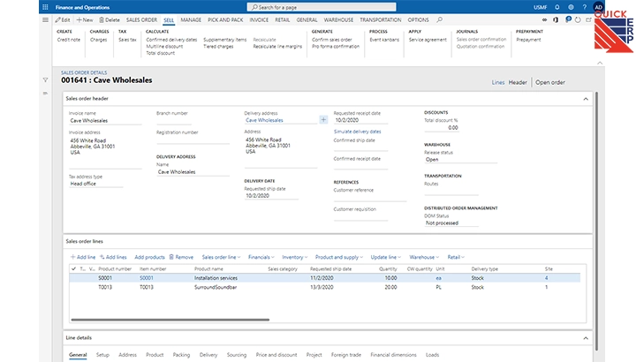Viewport: 644px width, 362px height.
Task: Open the Update line dropdown
Action: pos(385,257)
